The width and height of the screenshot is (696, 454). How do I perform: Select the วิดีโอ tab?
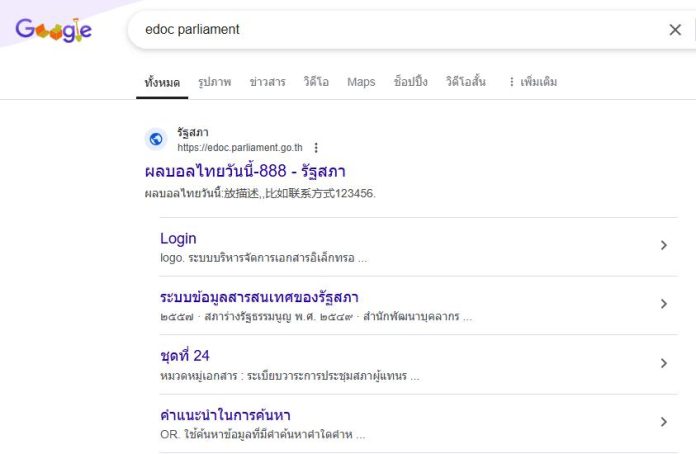pos(316,82)
